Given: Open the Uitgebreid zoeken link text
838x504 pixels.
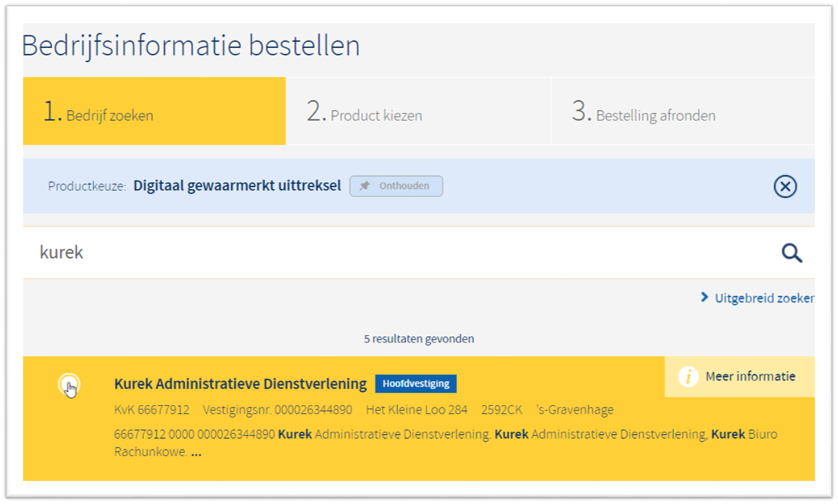Looking at the screenshot, I should pyautogui.click(x=764, y=298).
